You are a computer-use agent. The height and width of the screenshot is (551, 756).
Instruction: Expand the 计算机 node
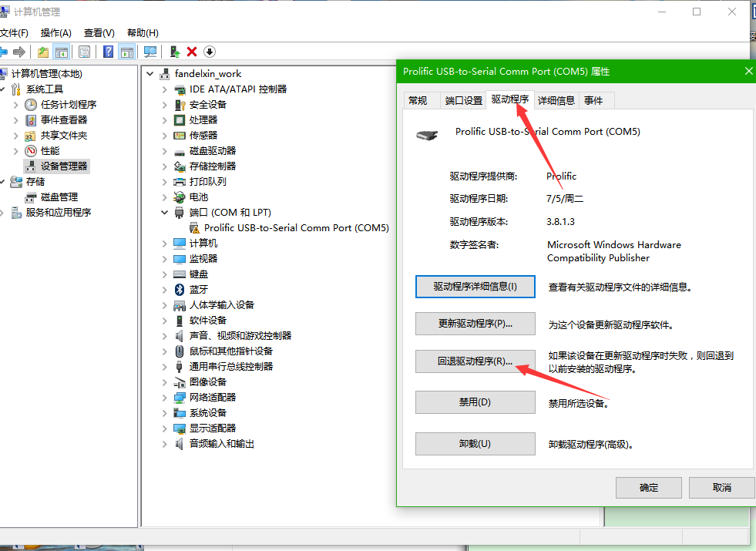[x=164, y=244]
